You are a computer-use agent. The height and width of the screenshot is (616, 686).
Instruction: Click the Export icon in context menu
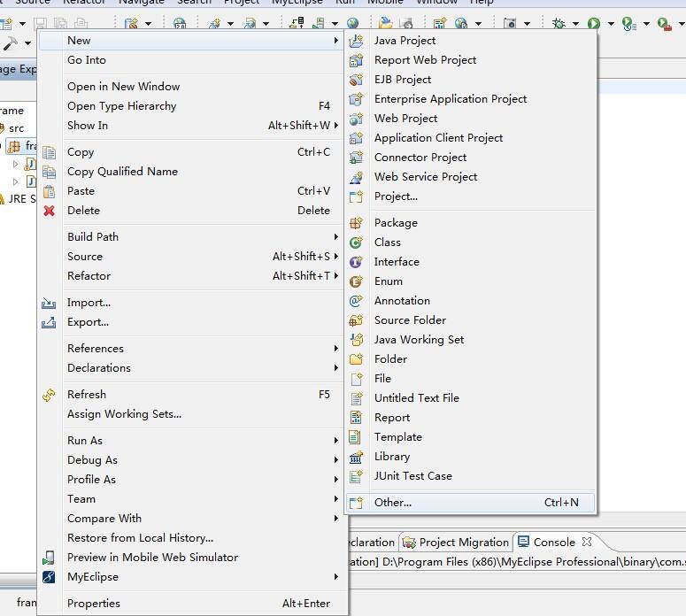[49, 322]
